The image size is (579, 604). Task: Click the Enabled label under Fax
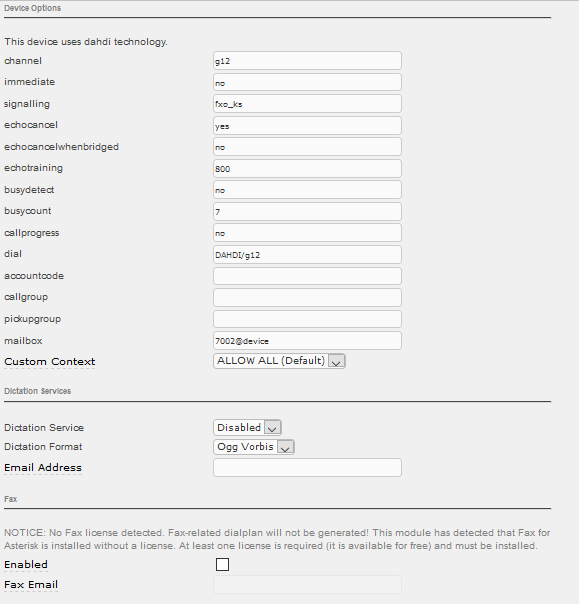point(26,565)
